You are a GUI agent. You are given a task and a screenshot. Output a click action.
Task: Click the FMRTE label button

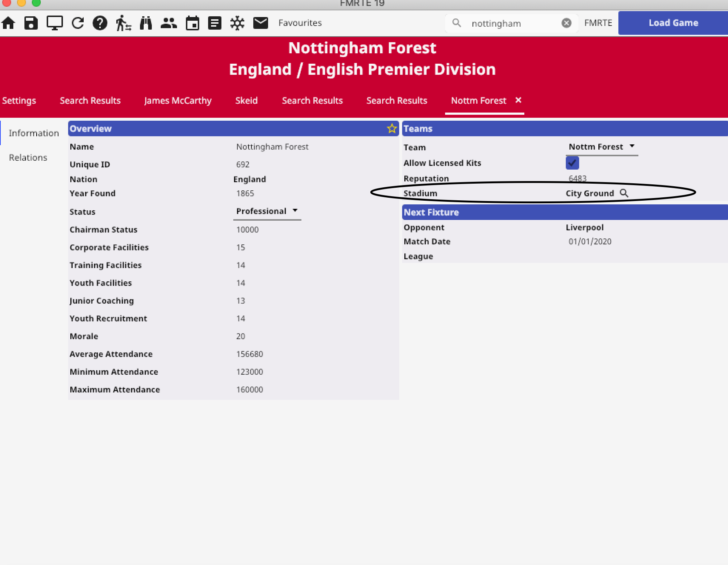click(598, 23)
